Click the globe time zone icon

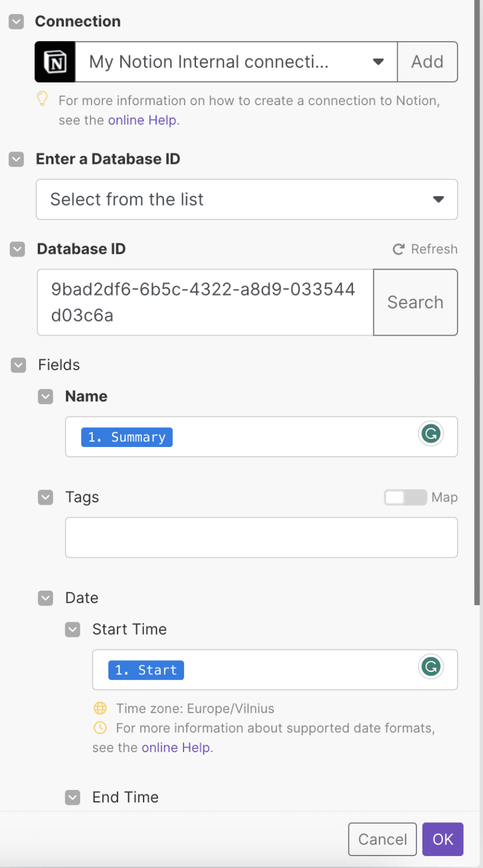[100, 709]
